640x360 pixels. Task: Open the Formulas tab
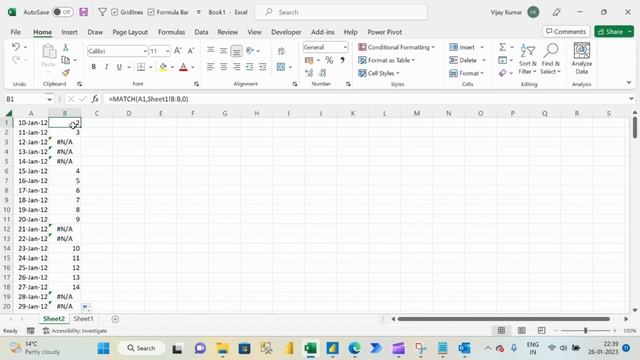click(x=171, y=32)
